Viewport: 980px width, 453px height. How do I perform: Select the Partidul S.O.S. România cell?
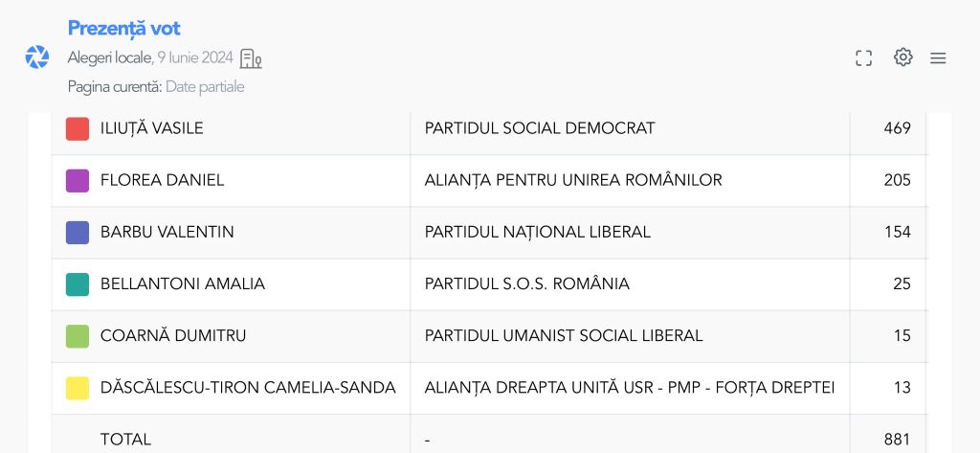click(x=527, y=283)
